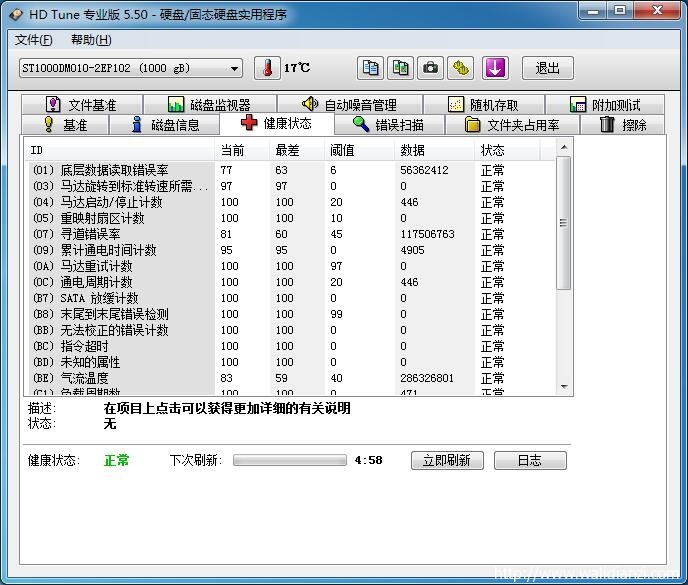688x585 pixels.
Task: Click the HD Tune title bar app icon
Action: coord(16,14)
